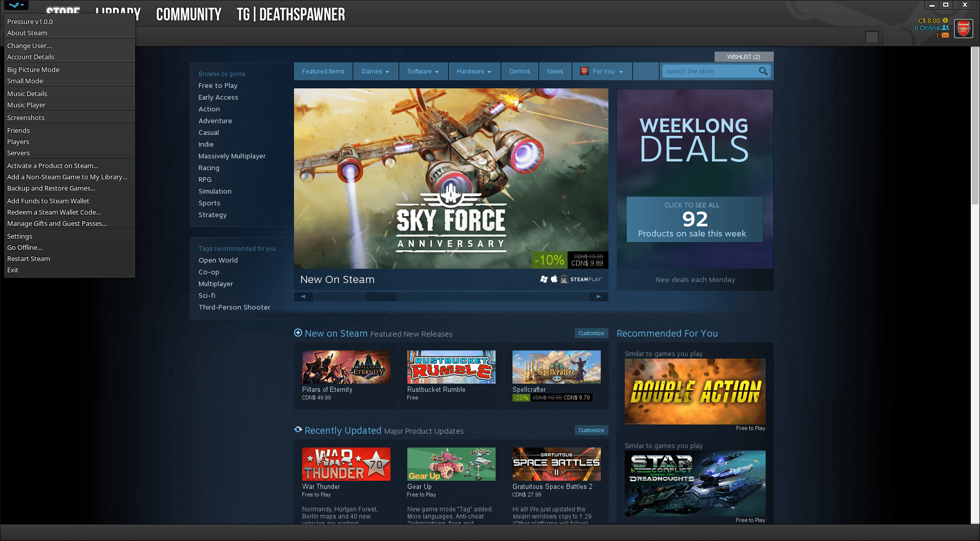Viewport: 980px width, 541px height.
Task: Choose Activate a Product on Steam
Action: (x=69, y=166)
